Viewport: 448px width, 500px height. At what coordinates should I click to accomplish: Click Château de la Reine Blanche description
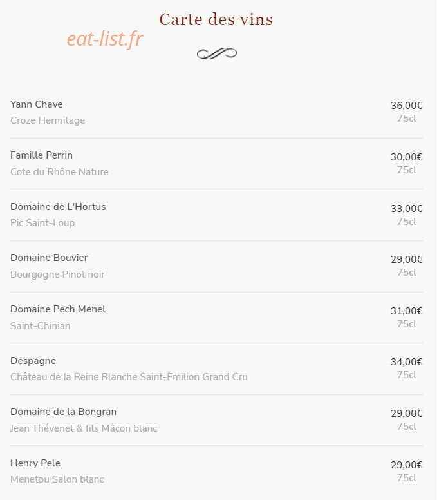click(129, 377)
